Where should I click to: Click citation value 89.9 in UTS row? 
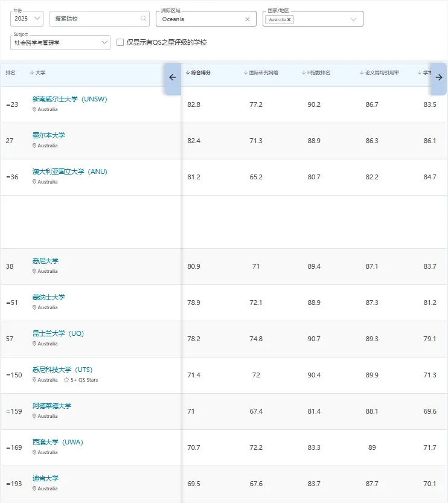click(x=372, y=376)
